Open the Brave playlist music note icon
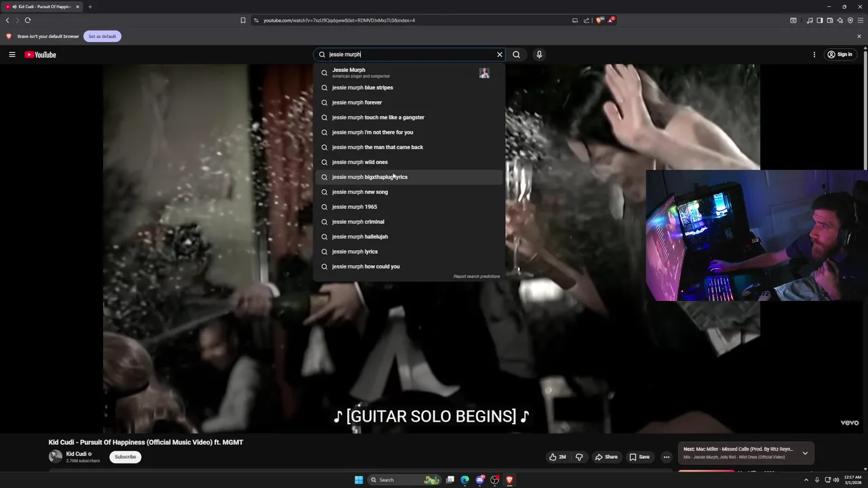Viewport: 868px width, 488px height. tap(809, 20)
